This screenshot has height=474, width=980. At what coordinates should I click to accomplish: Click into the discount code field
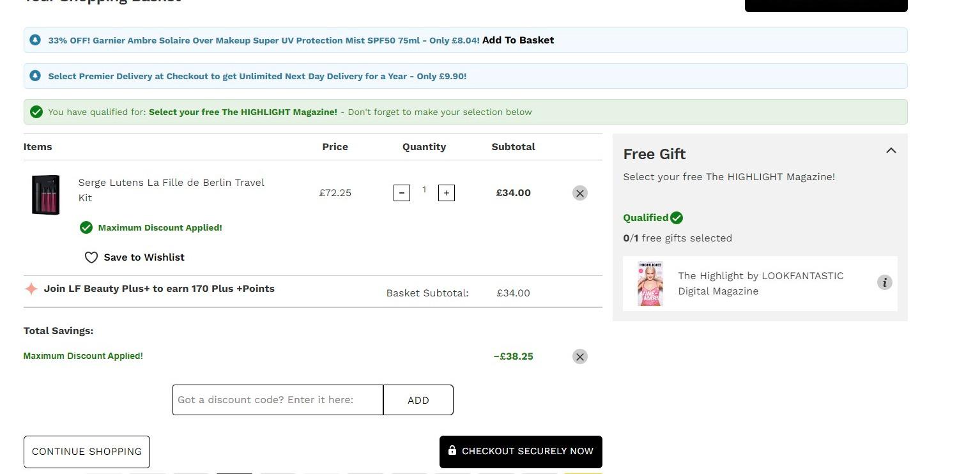click(x=278, y=400)
